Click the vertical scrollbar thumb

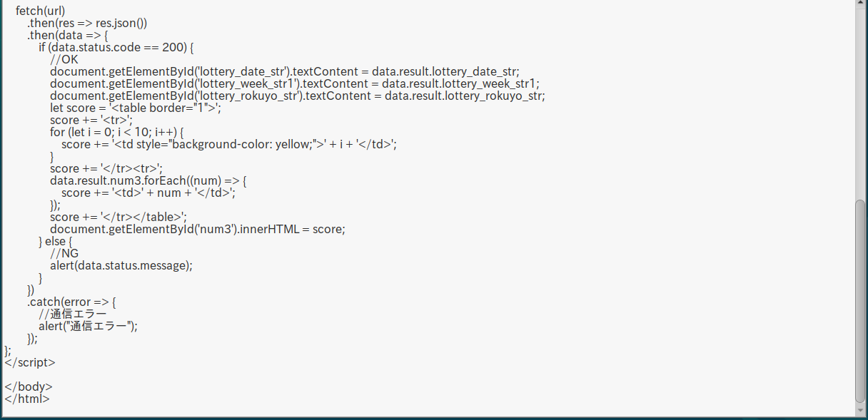(x=860, y=299)
